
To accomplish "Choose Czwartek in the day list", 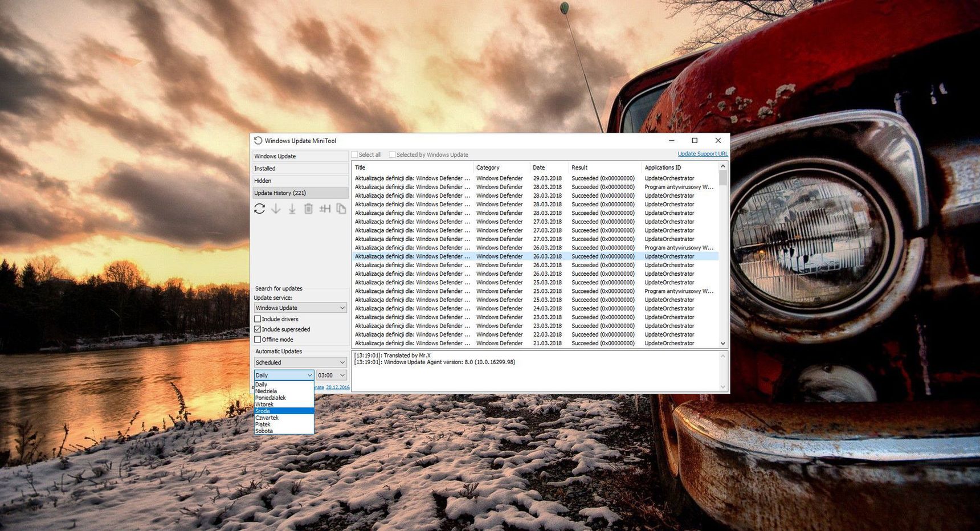I will 284,418.
